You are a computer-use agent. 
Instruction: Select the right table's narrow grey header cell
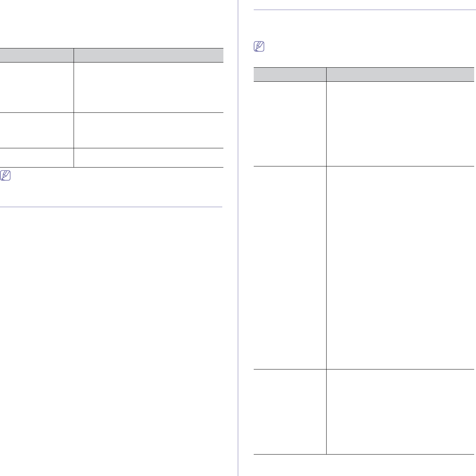click(x=290, y=74)
